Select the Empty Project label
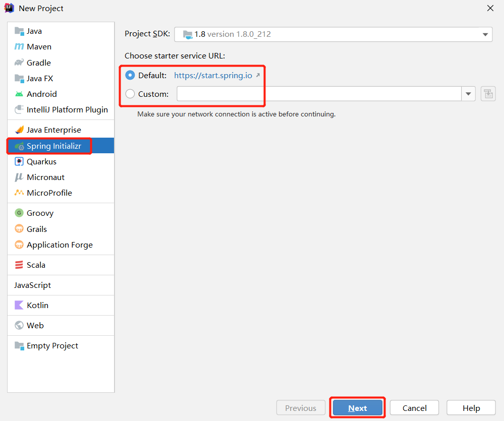This screenshot has height=421, width=504. pyautogui.click(x=52, y=346)
